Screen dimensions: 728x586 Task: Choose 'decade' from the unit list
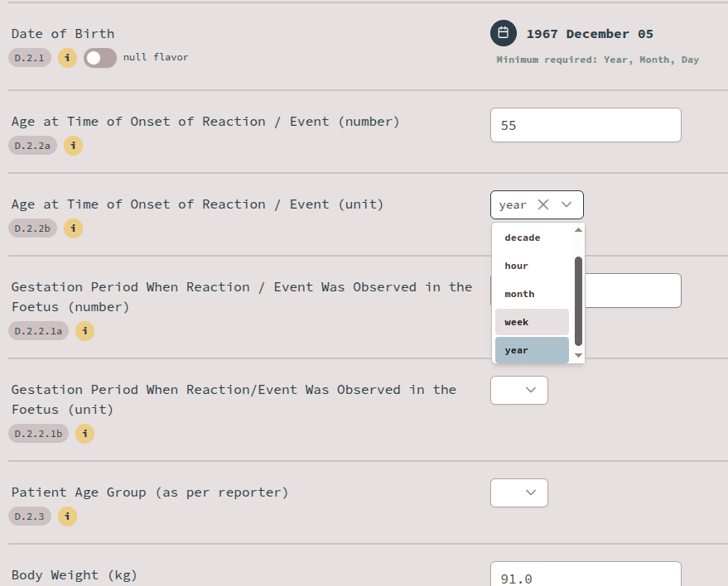pyautogui.click(x=532, y=238)
